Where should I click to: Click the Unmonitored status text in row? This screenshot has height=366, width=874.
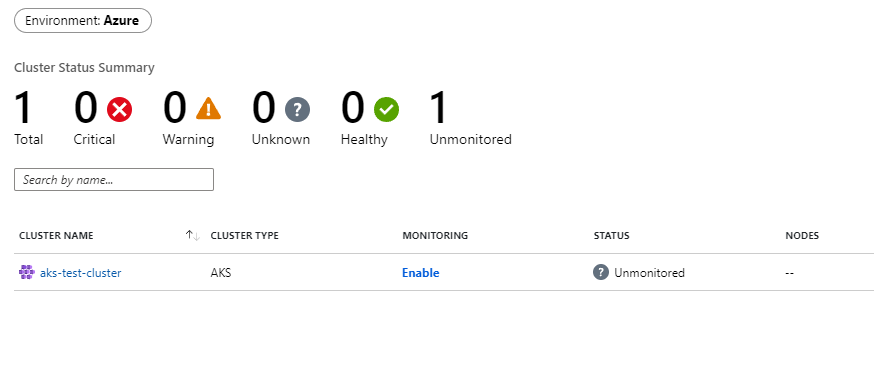click(649, 273)
